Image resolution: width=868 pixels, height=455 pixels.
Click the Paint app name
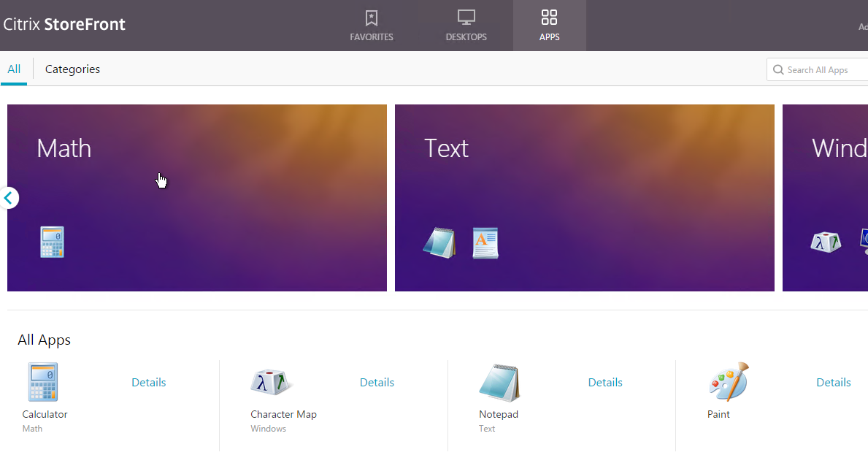click(718, 414)
